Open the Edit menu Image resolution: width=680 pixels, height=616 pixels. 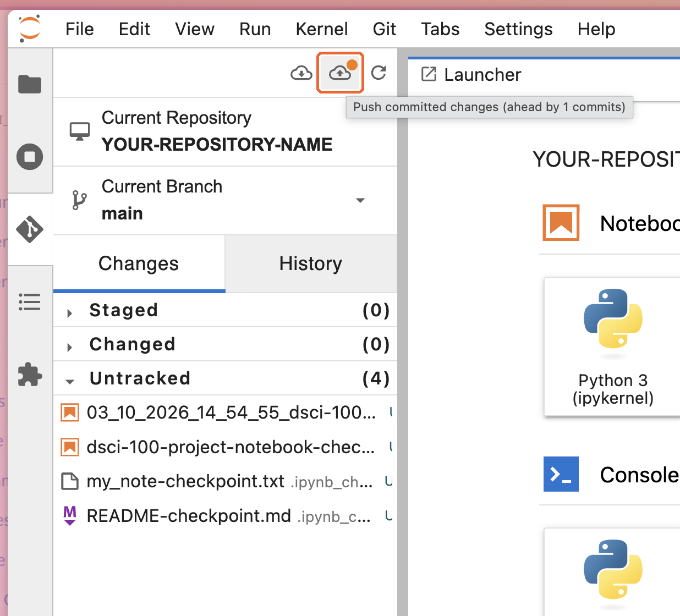134,29
